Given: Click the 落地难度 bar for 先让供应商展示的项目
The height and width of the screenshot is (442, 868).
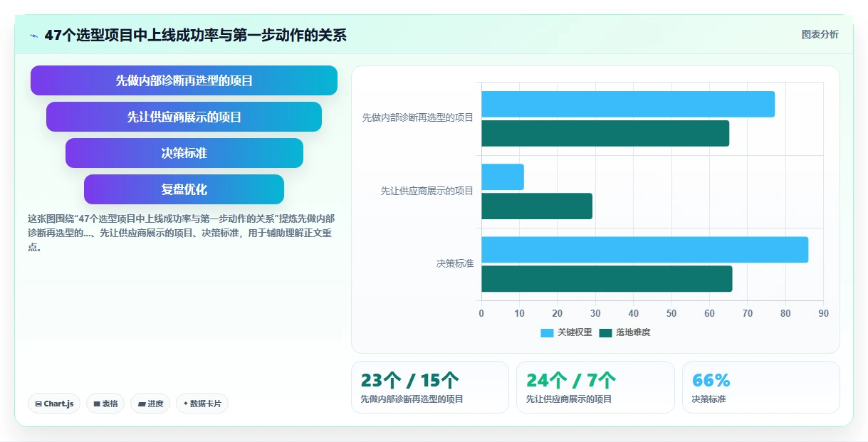Looking at the screenshot, I should click(x=537, y=206).
